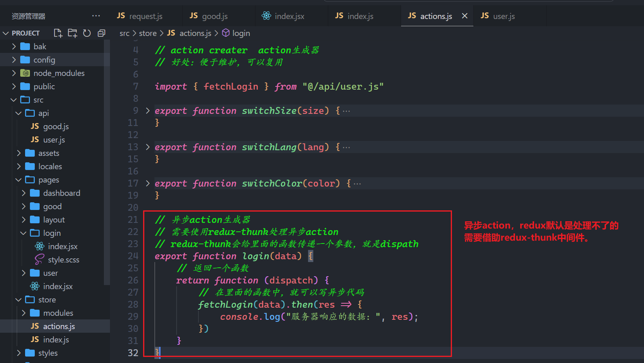Click the node_modules folder icon
644x363 pixels.
click(x=25, y=73)
